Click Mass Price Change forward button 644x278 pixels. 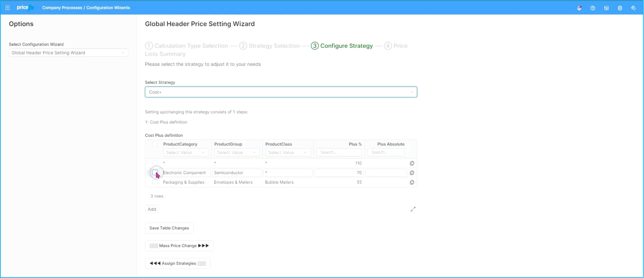click(x=179, y=246)
